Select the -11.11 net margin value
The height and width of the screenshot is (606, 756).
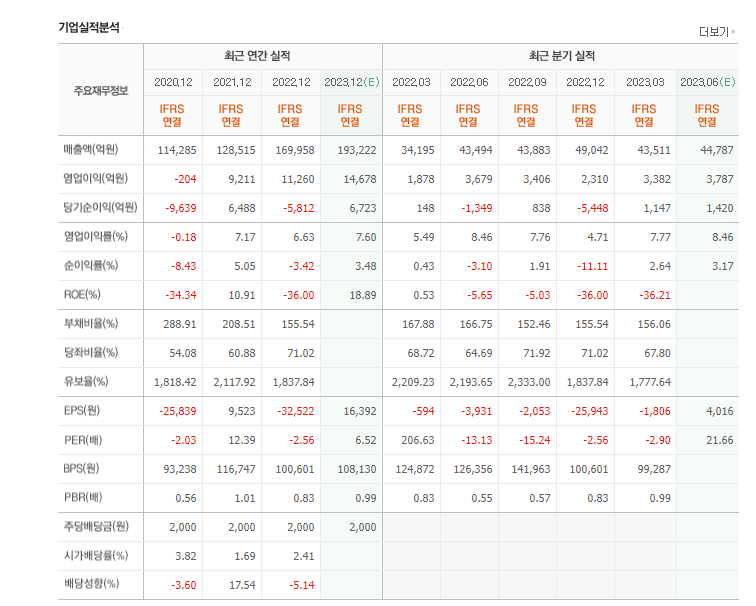(593, 266)
